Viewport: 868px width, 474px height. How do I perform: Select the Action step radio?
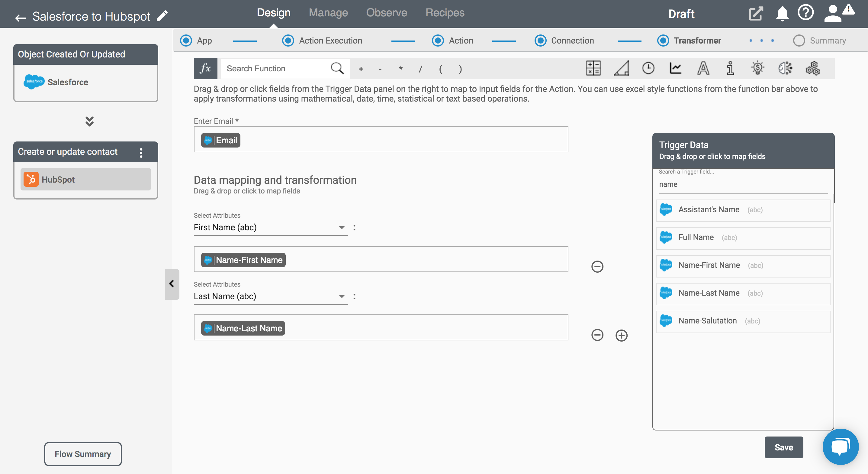438,41
